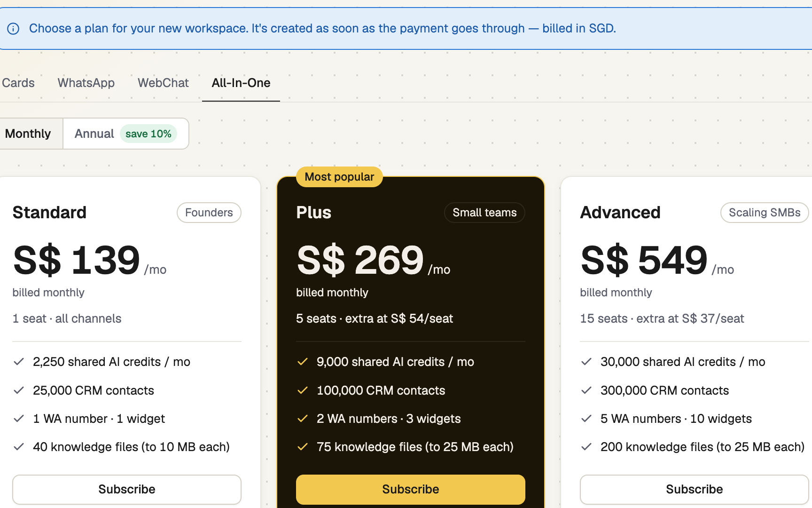Click '5 WA numbers · 10 widgets' text
Screen dimensions: 812x508
(676, 419)
